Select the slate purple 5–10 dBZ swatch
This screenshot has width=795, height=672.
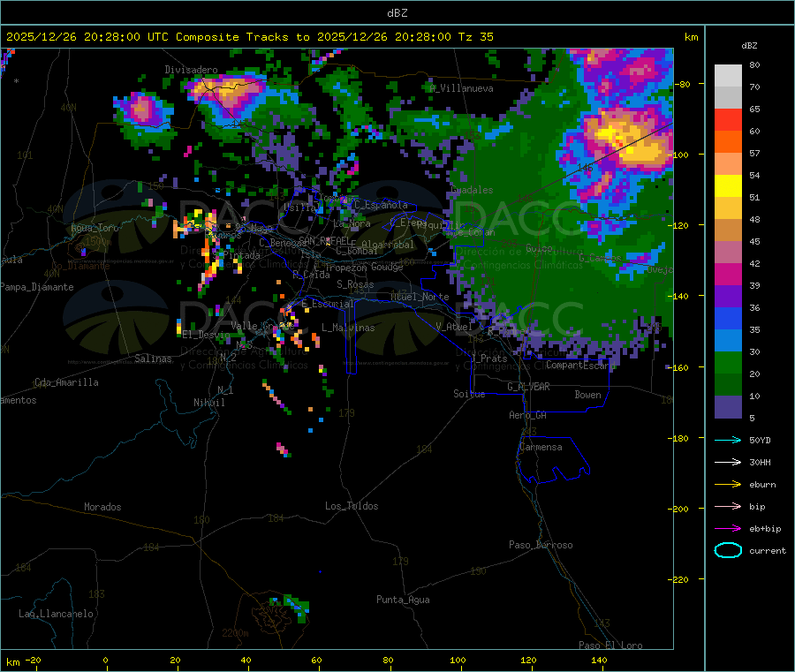pyautogui.click(x=728, y=407)
